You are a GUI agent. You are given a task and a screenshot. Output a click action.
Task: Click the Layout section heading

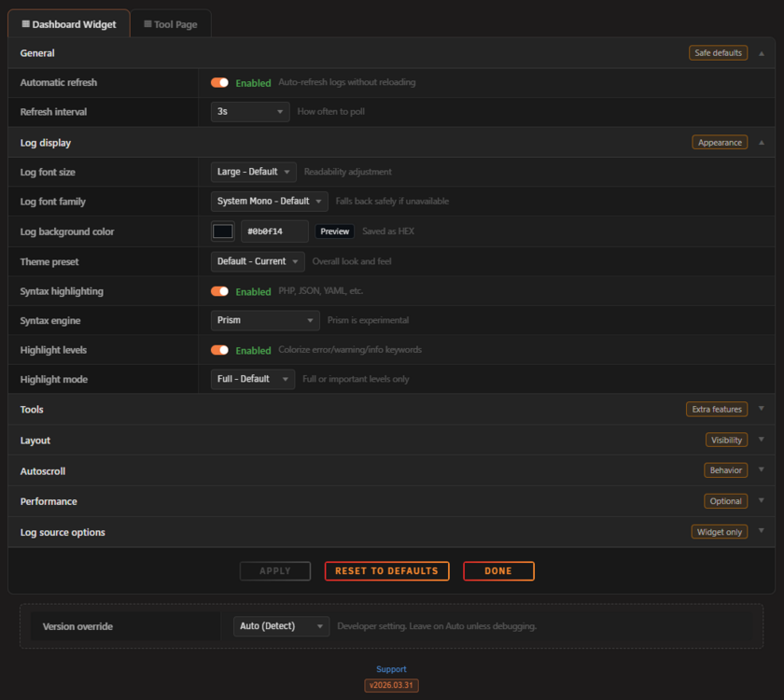click(x=35, y=441)
